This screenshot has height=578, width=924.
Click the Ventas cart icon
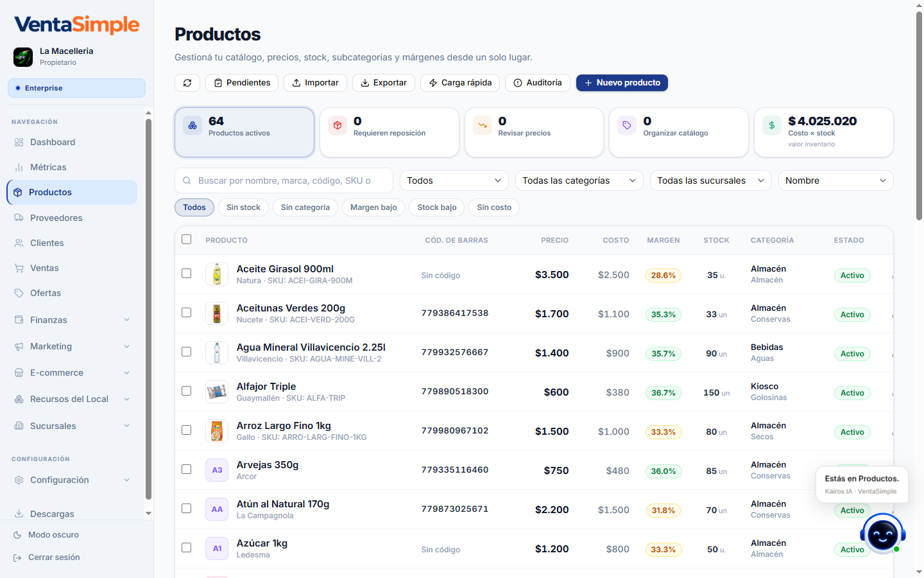19,268
